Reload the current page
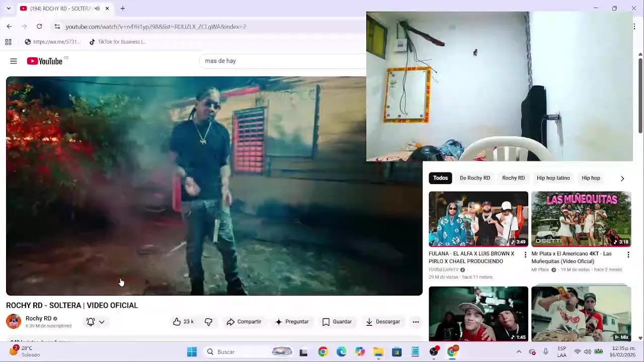The height and width of the screenshot is (362, 644). pyautogui.click(x=39, y=26)
